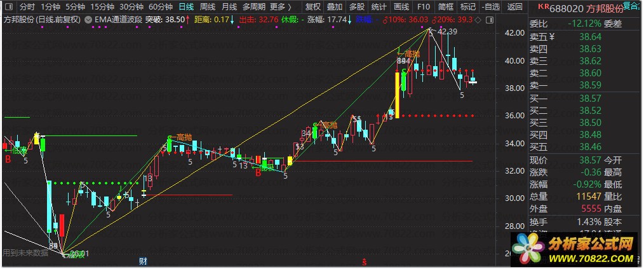Click the 叠加 overlay button
This screenshot has height=269, width=644.
[x=335, y=6]
